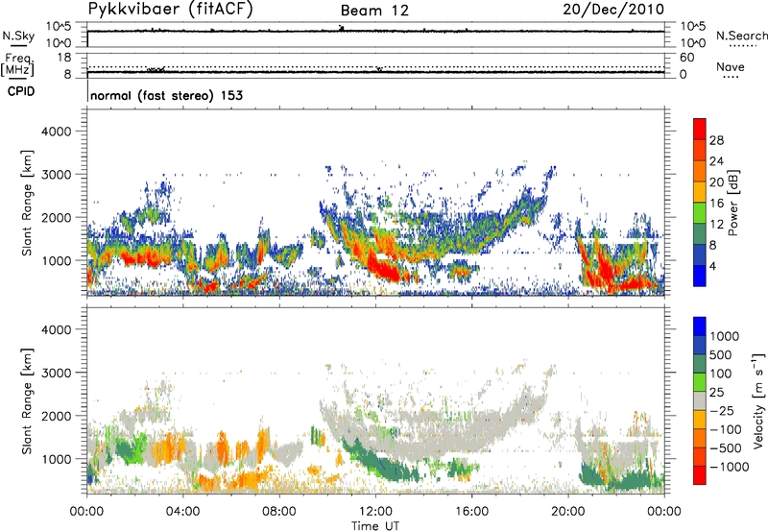768x532 pixels.
Task: Click the '-1000' Velocity colorbar label
Action: point(730,467)
